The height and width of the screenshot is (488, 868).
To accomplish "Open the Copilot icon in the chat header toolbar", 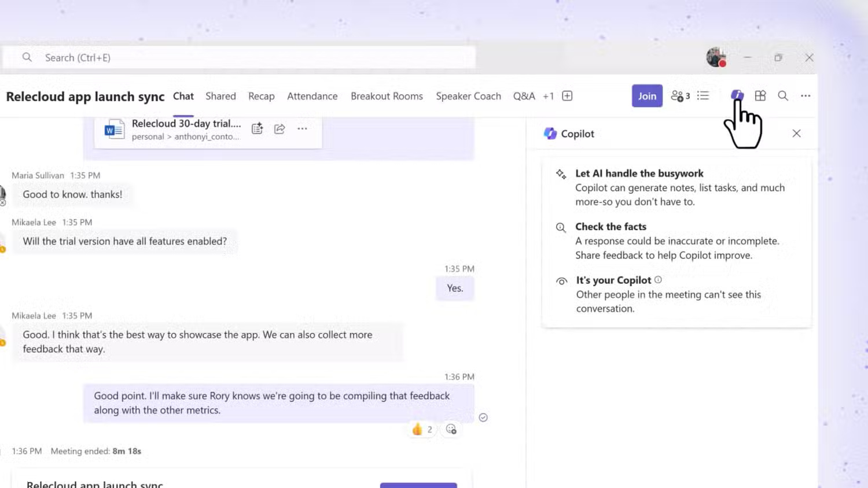I will [x=737, y=95].
